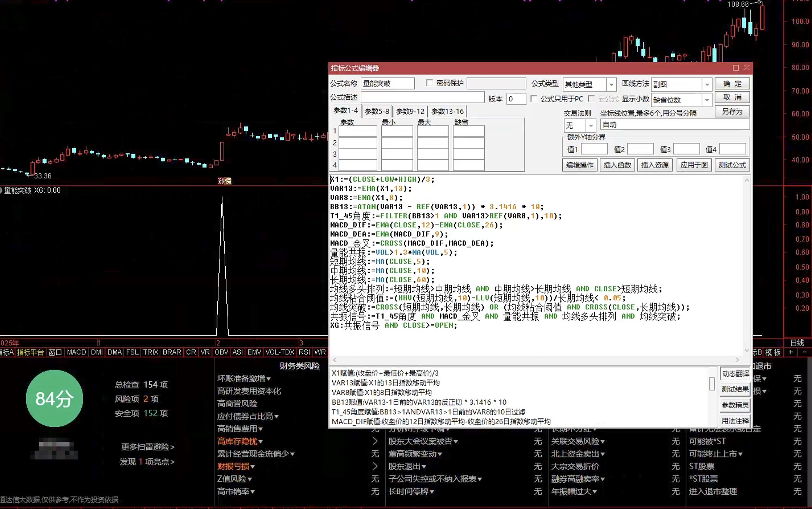Expand the 股东退出 item
This screenshot has width=812, height=509.
pyautogui.click(x=407, y=467)
